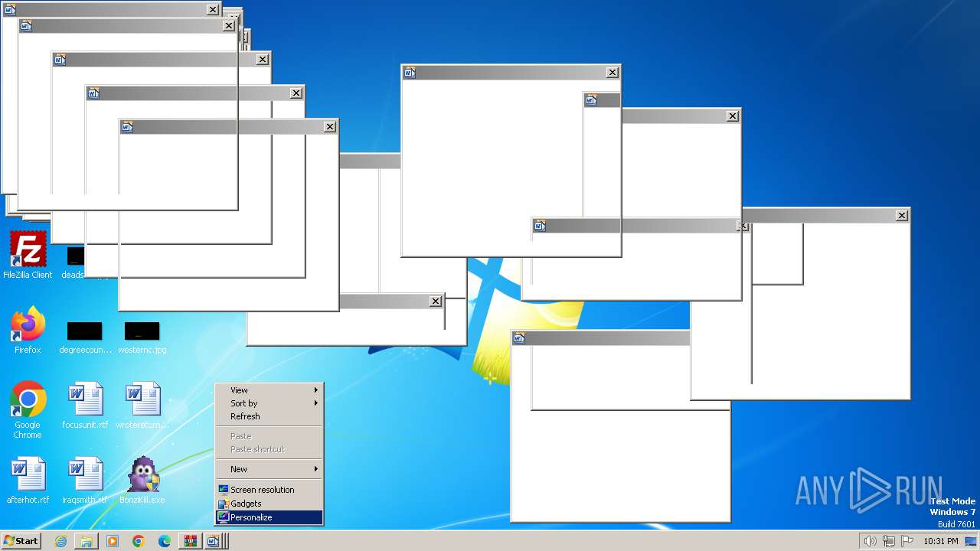This screenshot has width=980, height=551.
Task: Close the rightmost blank window
Action: [x=902, y=216]
